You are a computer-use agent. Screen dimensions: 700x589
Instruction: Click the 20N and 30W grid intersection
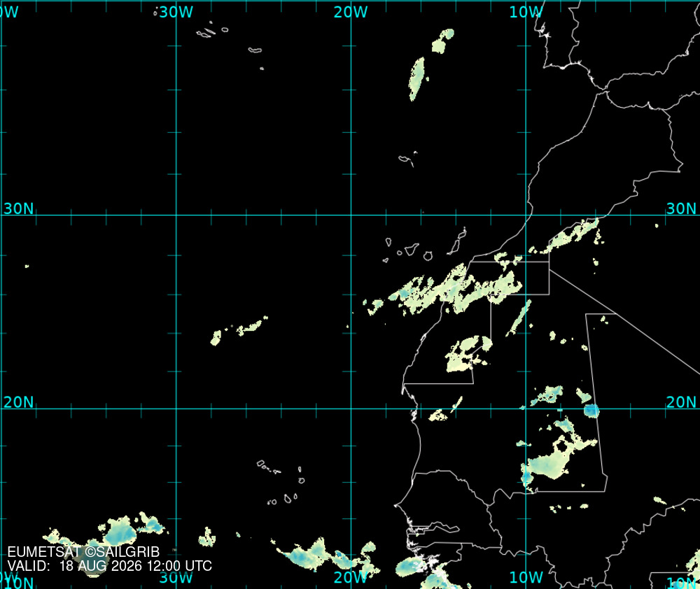coord(176,409)
